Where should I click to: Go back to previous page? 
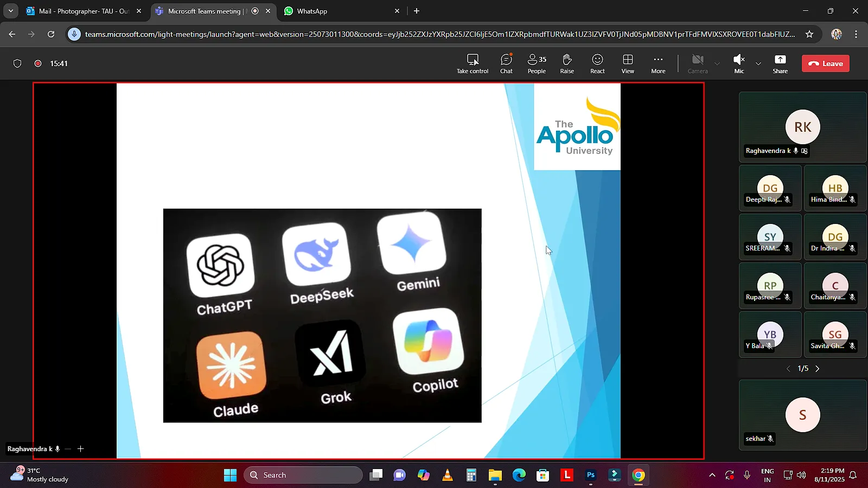12,34
